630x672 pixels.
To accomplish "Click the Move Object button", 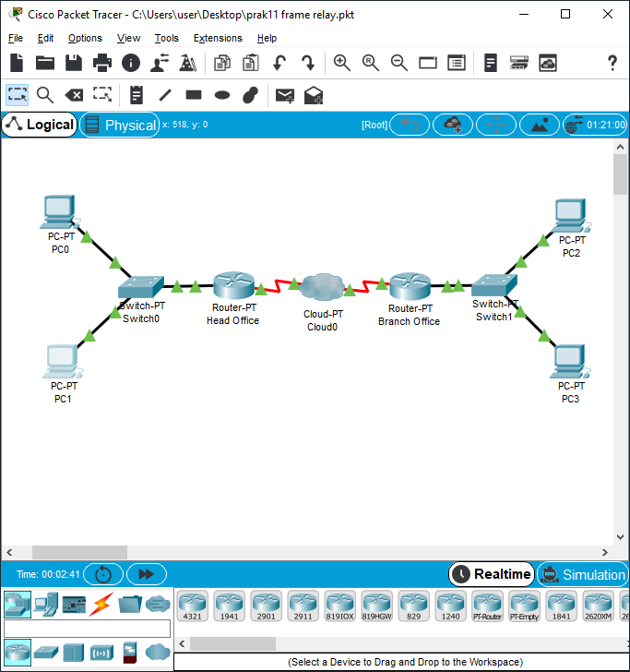I will click(496, 125).
